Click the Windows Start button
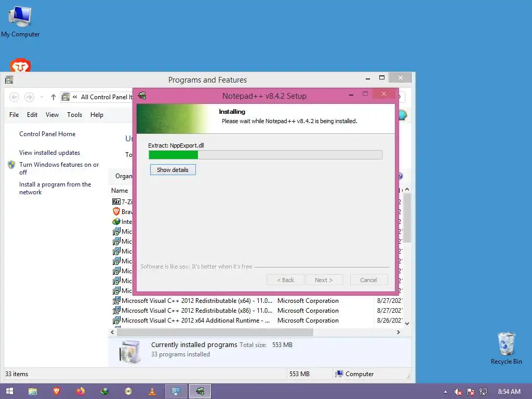 point(9,391)
